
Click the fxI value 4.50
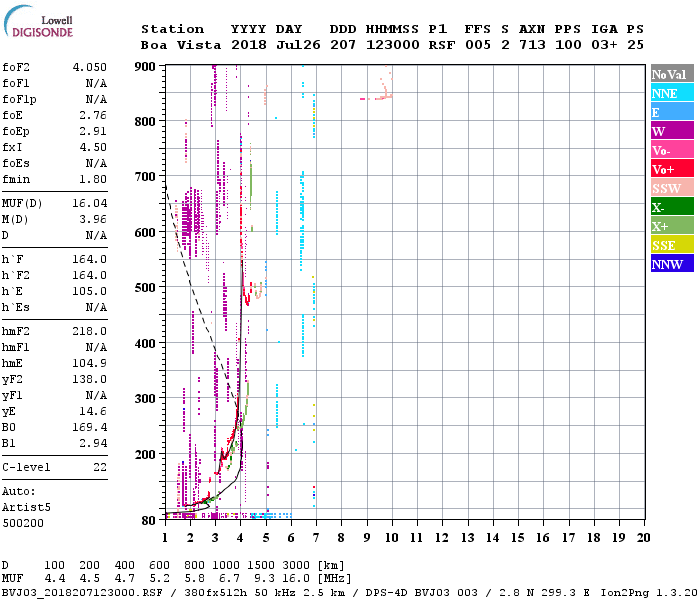pos(93,147)
